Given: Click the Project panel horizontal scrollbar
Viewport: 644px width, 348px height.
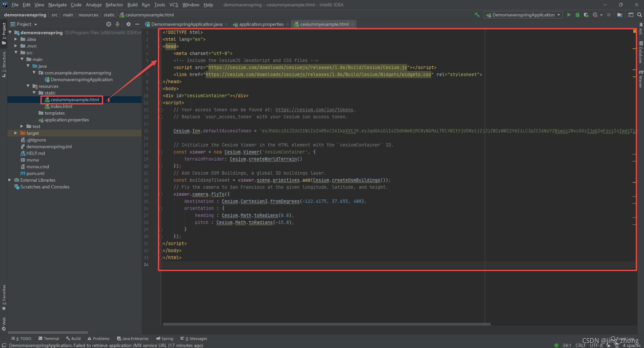Looking at the screenshot, I should click(x=48, y=333).
